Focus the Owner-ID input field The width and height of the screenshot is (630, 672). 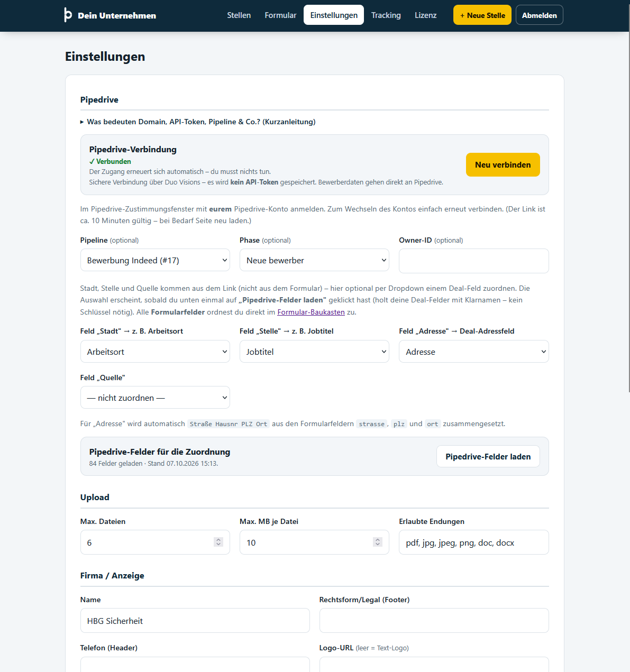click(474, 261)
